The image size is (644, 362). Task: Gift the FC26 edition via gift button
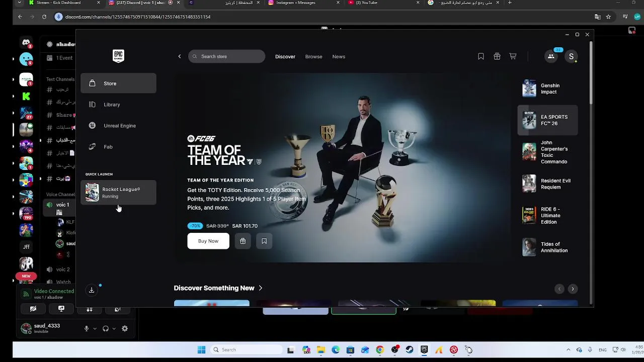coord(243,241)
